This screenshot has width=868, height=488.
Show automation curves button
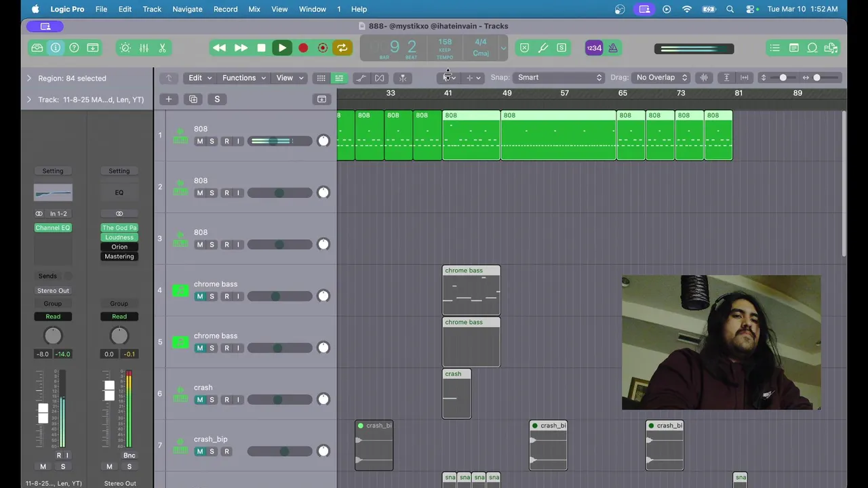[361, 78]
